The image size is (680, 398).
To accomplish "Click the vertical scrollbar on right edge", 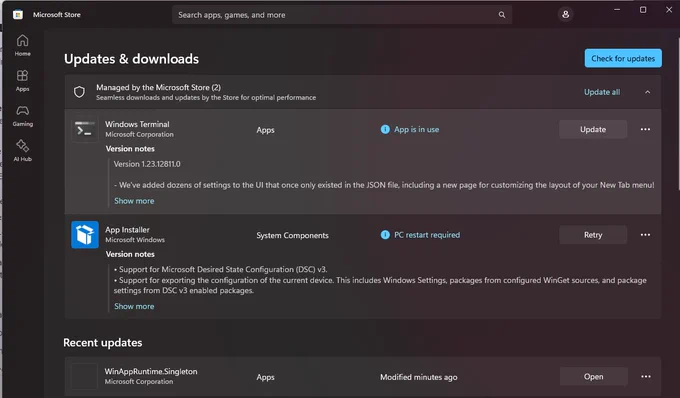I will 678,113.
